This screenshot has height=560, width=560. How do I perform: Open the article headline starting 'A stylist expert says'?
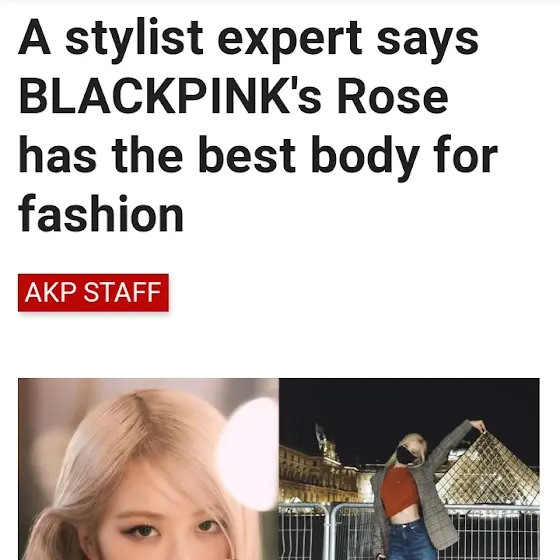pos(258,126)
